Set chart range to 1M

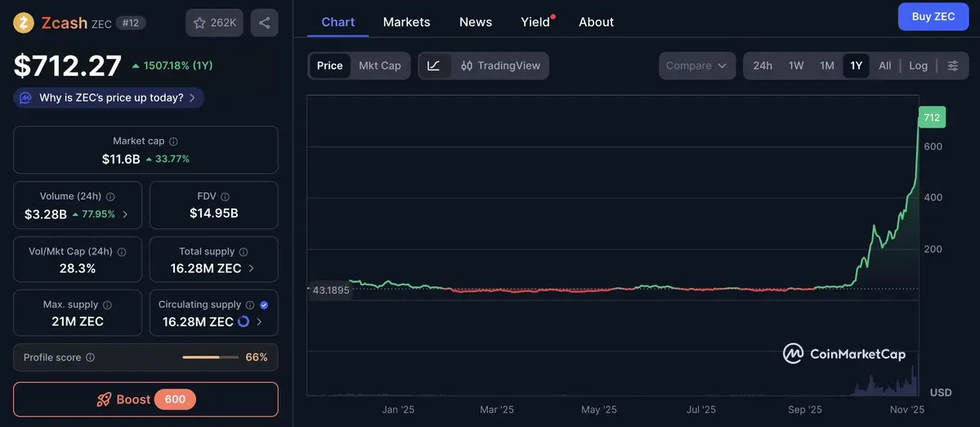[827, 65]
